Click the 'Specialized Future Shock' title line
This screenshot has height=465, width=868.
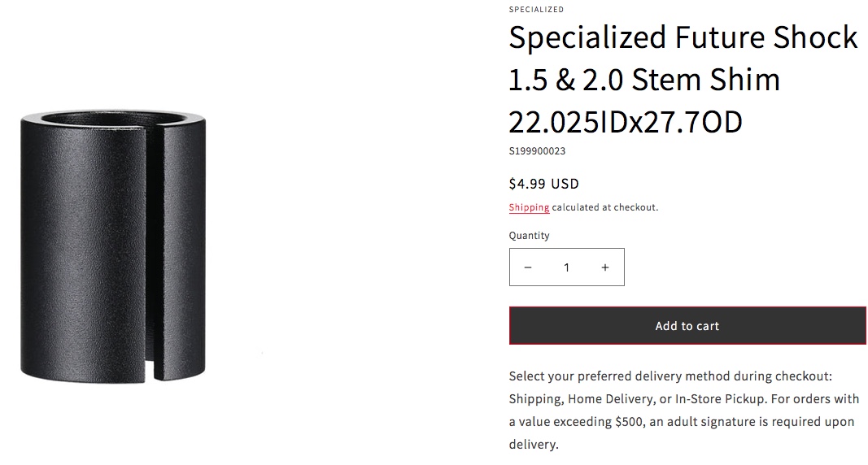click(x=683, y=38)
